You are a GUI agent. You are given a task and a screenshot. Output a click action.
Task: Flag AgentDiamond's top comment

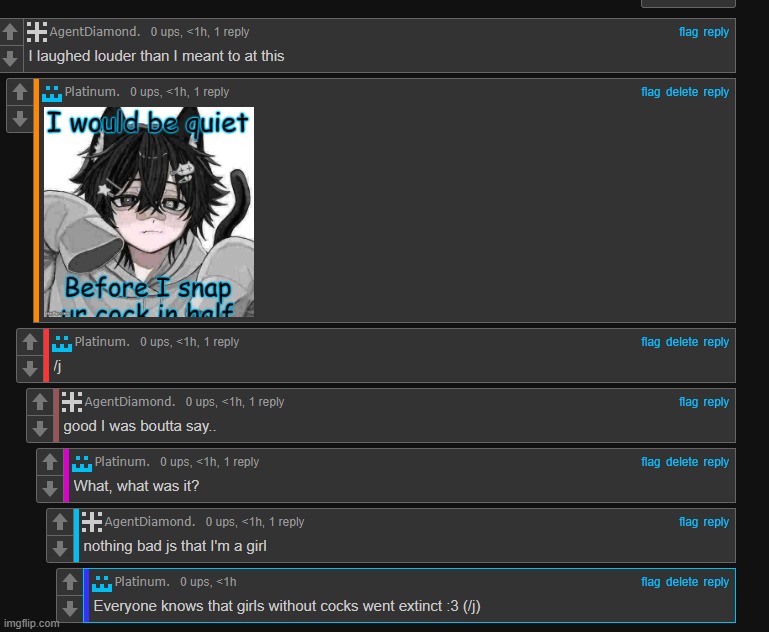[688, 32]
